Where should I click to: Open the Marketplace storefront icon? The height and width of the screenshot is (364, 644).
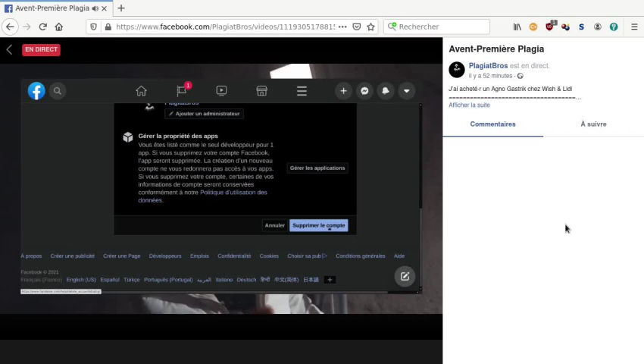[261, 91]
